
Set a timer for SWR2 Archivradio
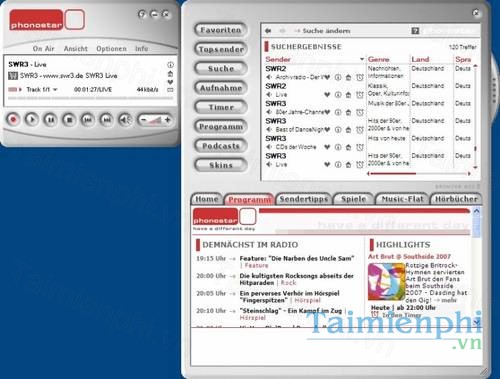[x=359, y=77]
